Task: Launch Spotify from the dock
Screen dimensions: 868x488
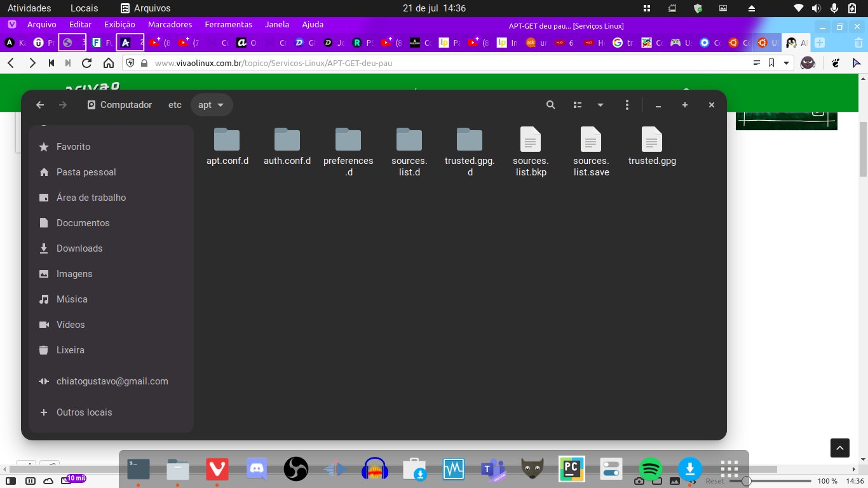Action: pyautogui.click(x=650, y=470)
